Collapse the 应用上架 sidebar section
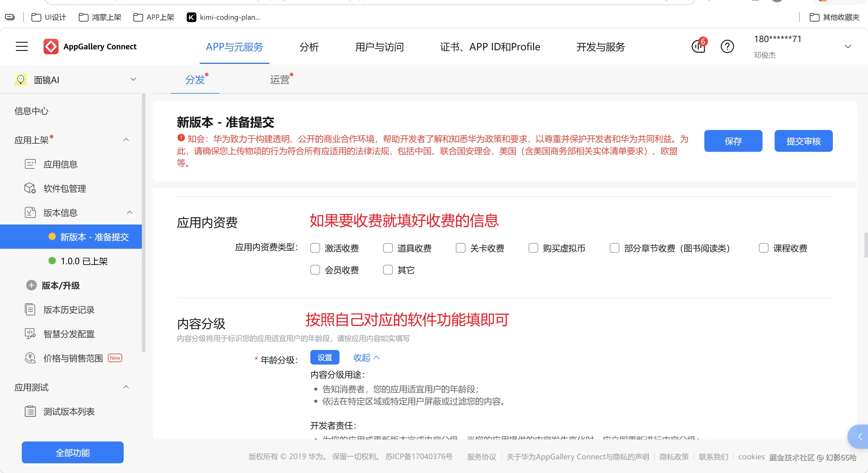Screen dimensions: 868x473 pos(126,140)
